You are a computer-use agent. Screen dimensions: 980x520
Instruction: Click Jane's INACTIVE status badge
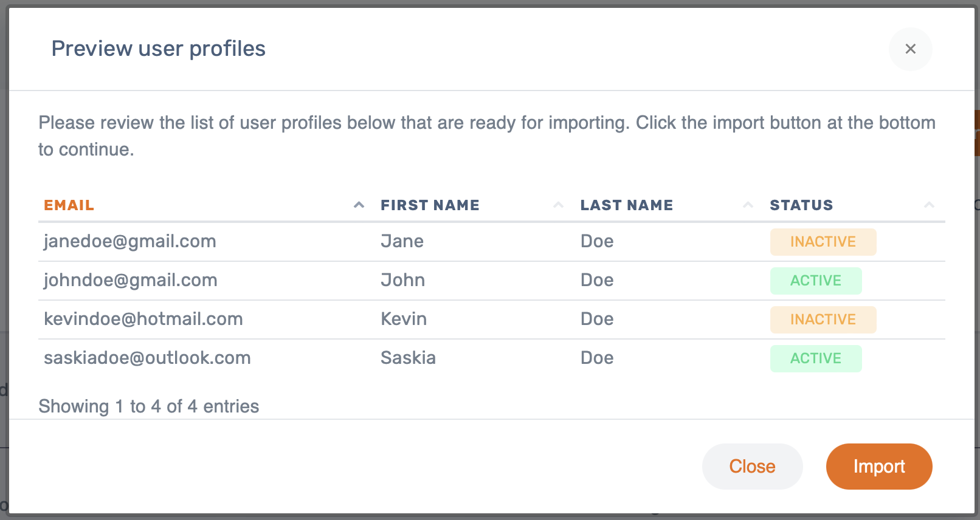click(823, 242)
